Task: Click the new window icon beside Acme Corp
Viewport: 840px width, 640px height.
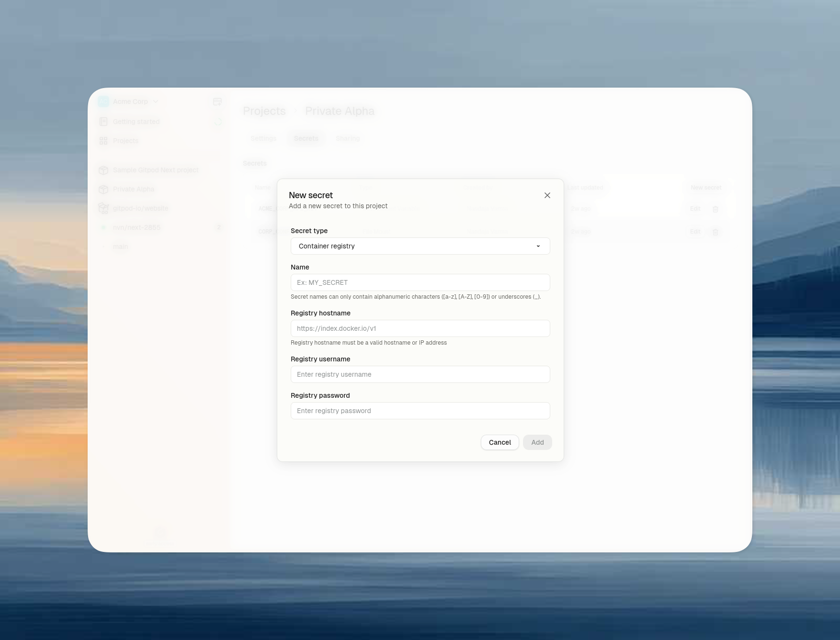Action: click(x=217, y=101)
